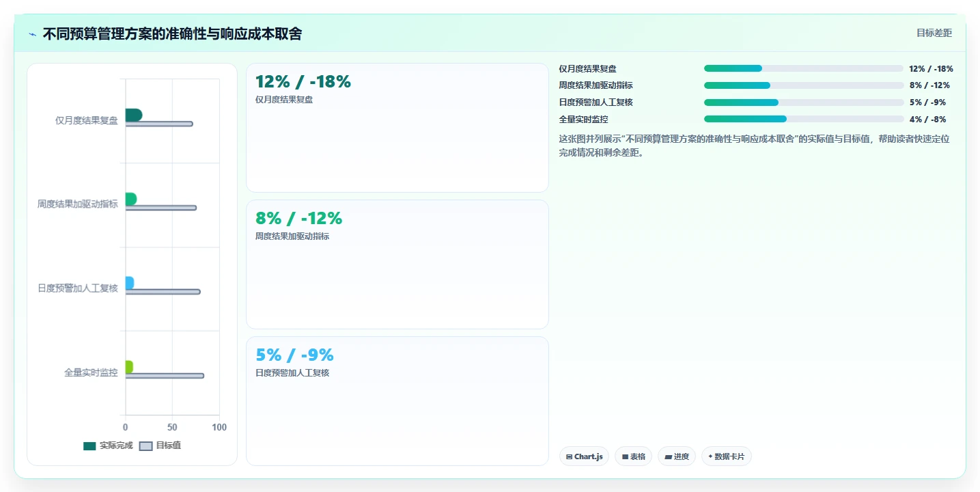This screenshot has height=492, width=980.
Task: Click the progress bar for 周度结果加驱动指标
Action: click(x=804, y=85)
